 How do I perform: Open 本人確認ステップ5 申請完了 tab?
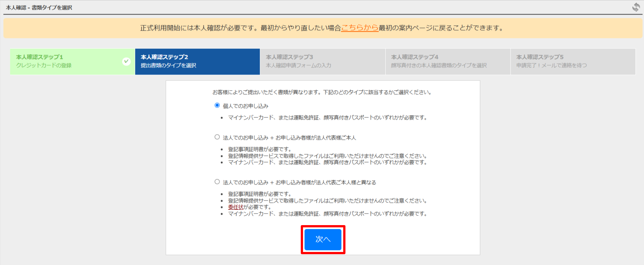573,61
